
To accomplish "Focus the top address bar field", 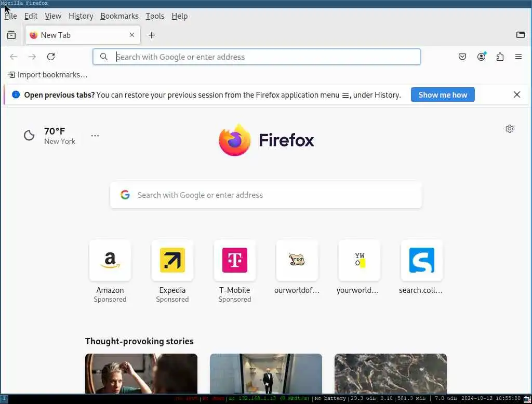I will point(257,57).
